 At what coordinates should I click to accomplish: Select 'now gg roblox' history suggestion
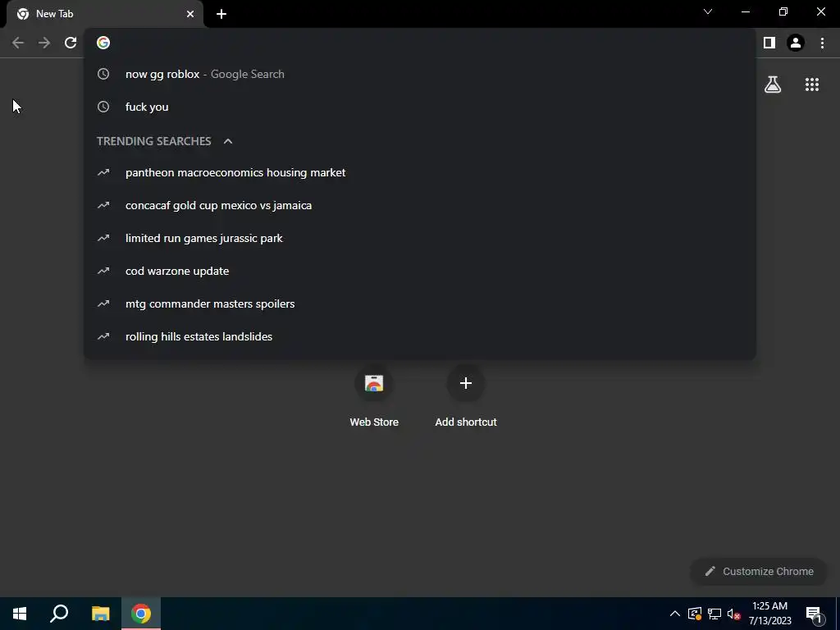[x=420, y=74]
